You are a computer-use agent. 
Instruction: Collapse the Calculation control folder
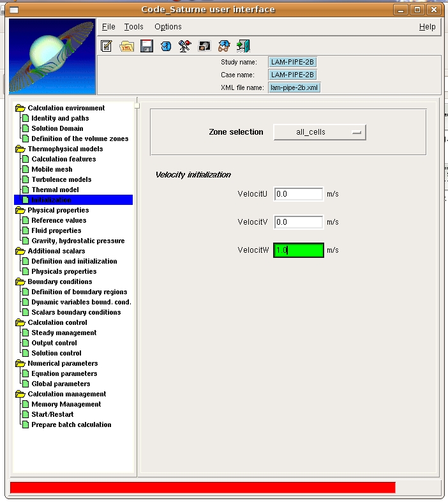[20, 322]
